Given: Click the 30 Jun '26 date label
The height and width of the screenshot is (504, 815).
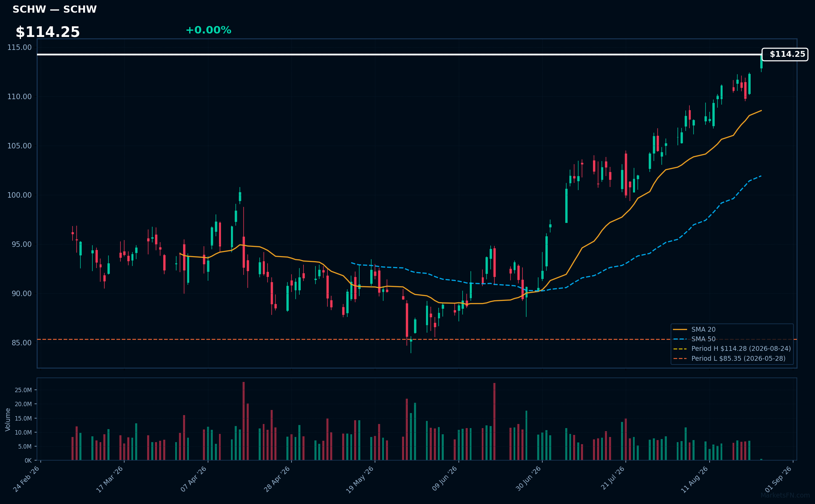Looking at the screenshot, I should click(x=528, y=479).
